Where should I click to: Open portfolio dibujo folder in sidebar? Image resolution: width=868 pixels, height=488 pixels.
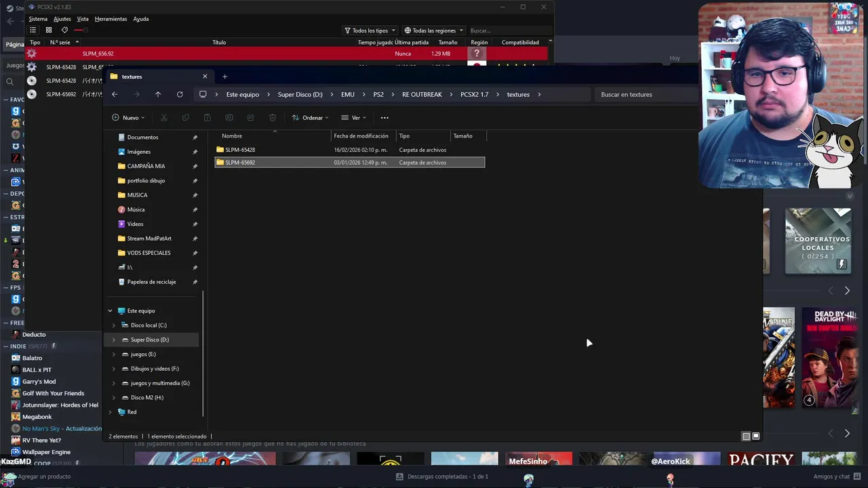coord(146,181)
